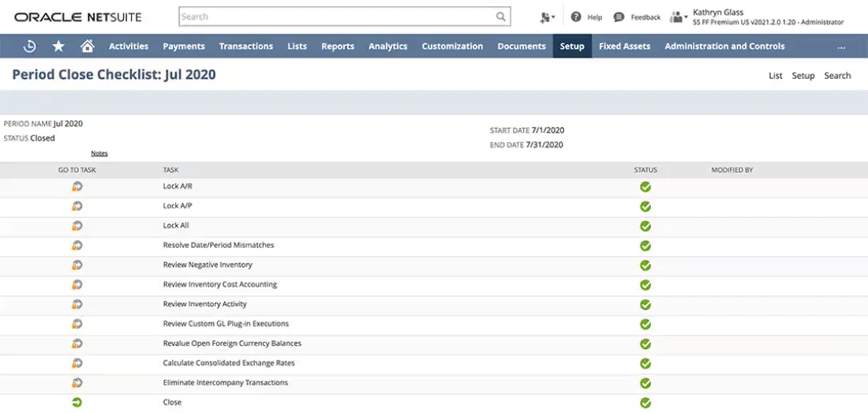The height and width of the screenshot is (413, 868).
Task: Open the create-new dropdown beside search
Action: (x=548, y=17)
